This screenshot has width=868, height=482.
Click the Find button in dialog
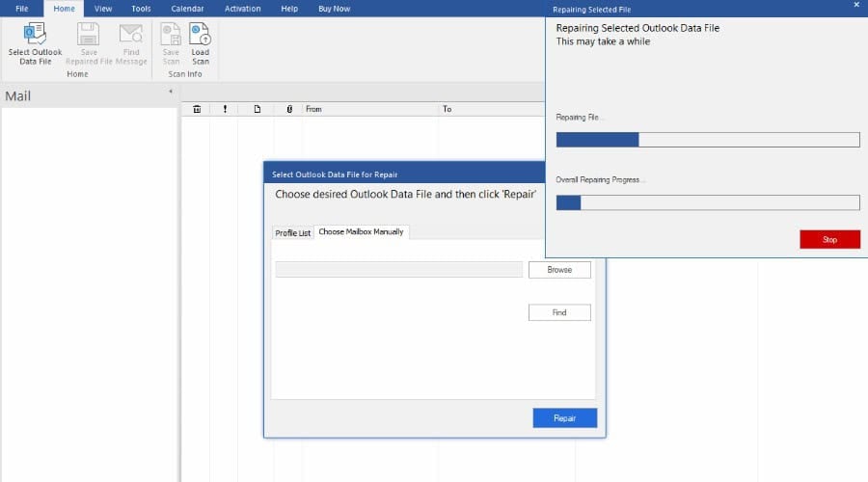tap(559, 312)
